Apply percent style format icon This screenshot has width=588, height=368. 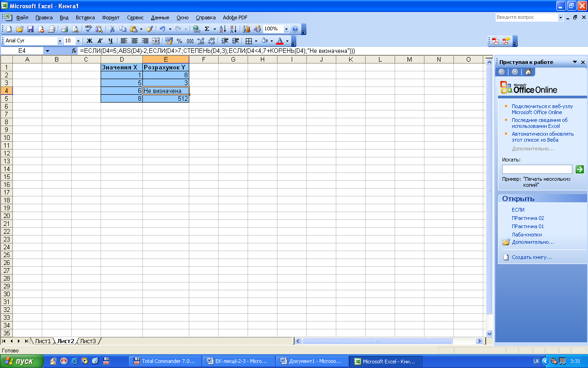tap(180, 41)
